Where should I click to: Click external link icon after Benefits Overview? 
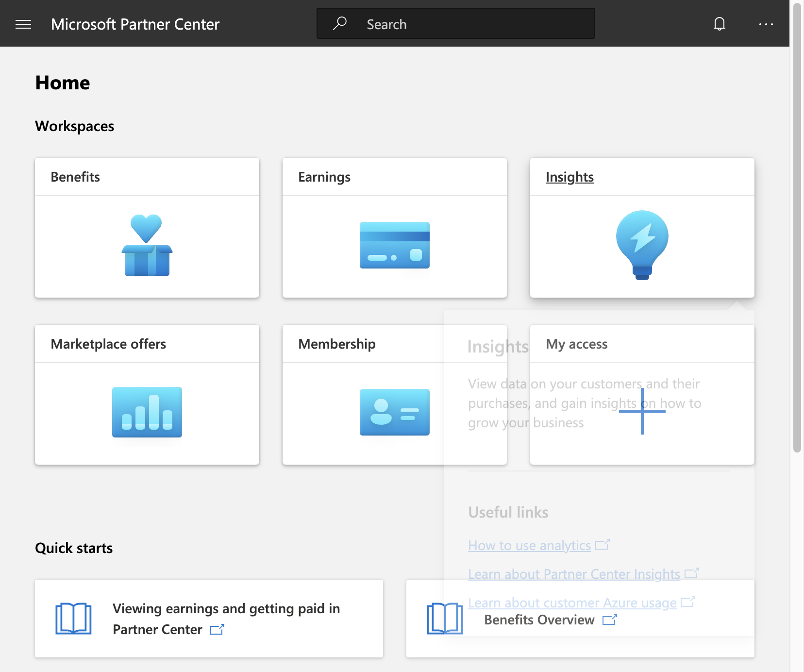pos(610,620)
